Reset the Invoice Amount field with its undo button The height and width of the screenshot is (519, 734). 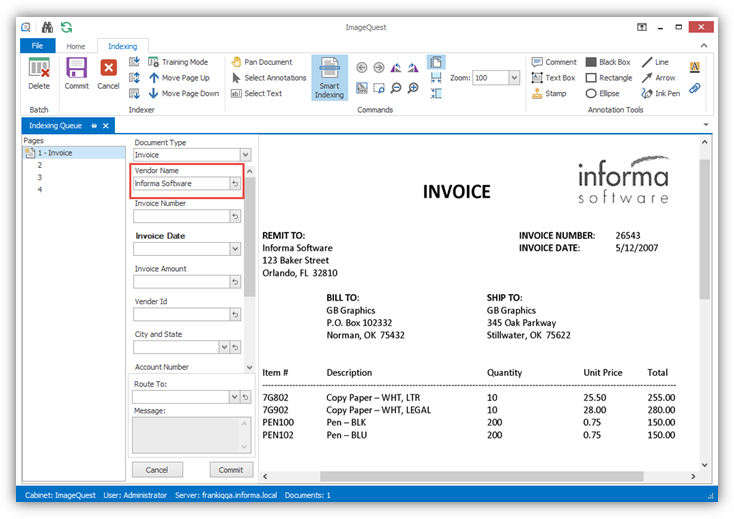coord(235,282)
